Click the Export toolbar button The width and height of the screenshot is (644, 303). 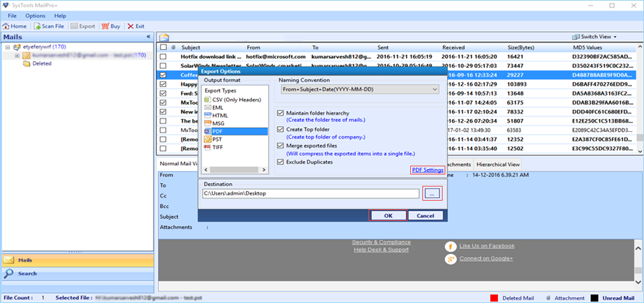(x=83, y=26)
